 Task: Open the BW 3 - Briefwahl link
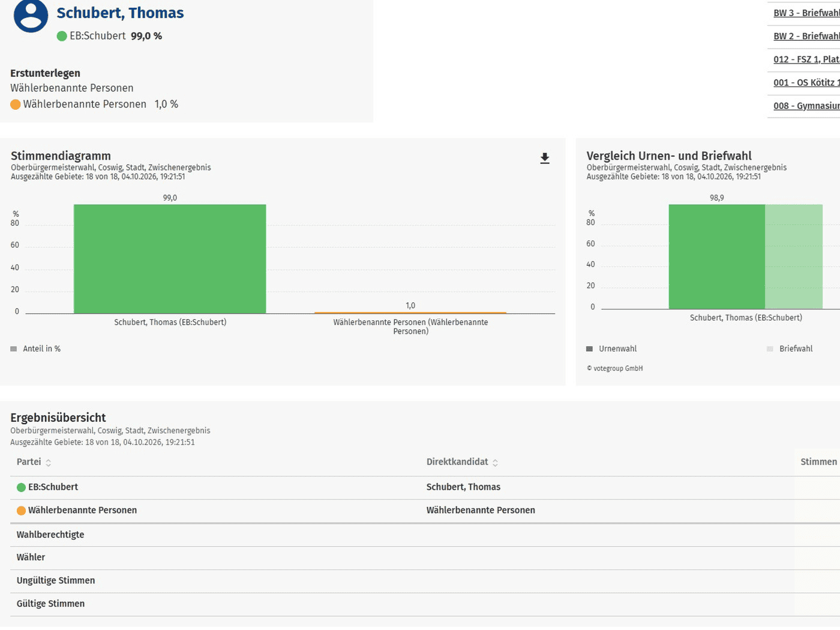[x=806, y=13]
